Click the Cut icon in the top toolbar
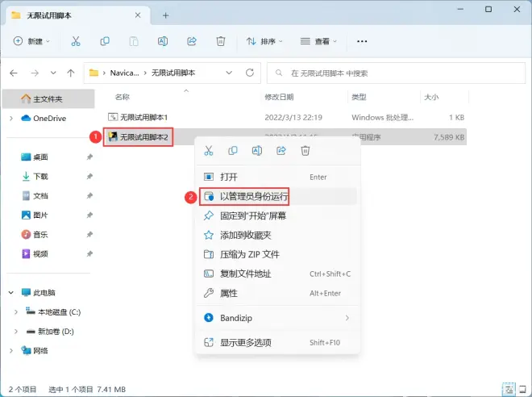The width and height of the screenshot is (532, 397). [x=76, y=41]
